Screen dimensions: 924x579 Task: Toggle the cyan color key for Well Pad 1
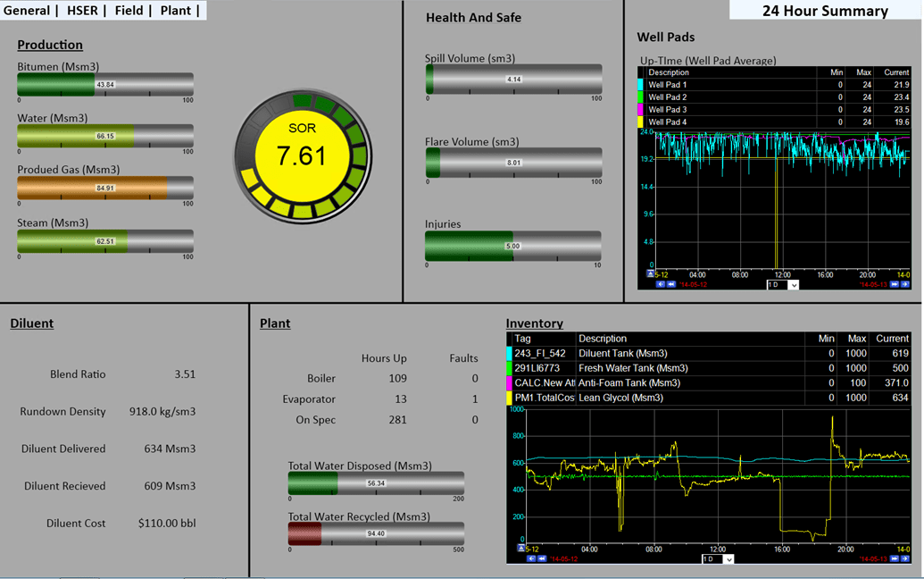(641, 84)
